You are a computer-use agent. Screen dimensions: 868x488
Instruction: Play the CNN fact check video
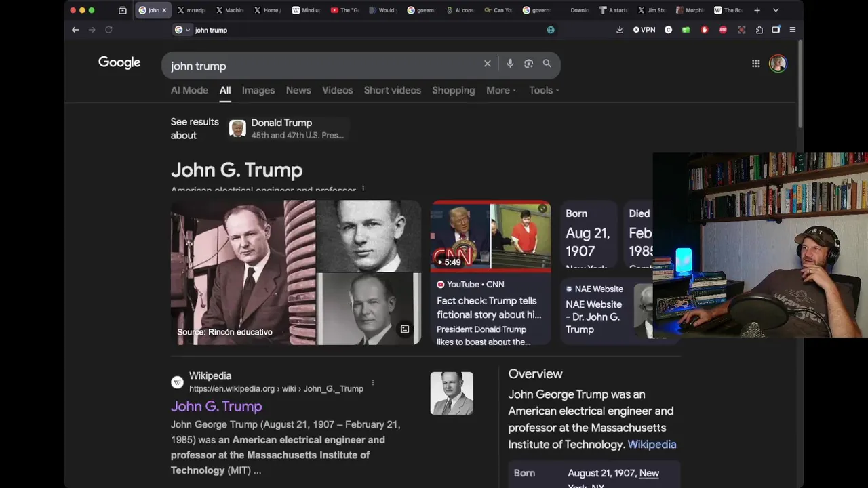pyautogui.click(x=490, y=236)
